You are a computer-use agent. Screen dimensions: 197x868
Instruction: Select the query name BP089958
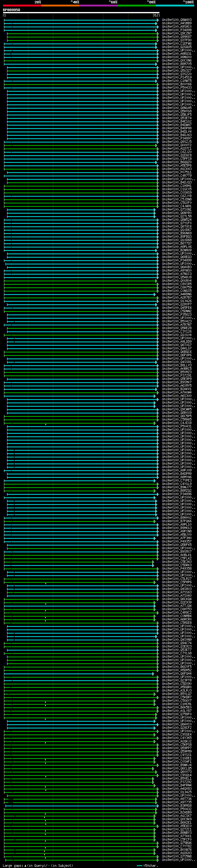(x=11, y=10)
